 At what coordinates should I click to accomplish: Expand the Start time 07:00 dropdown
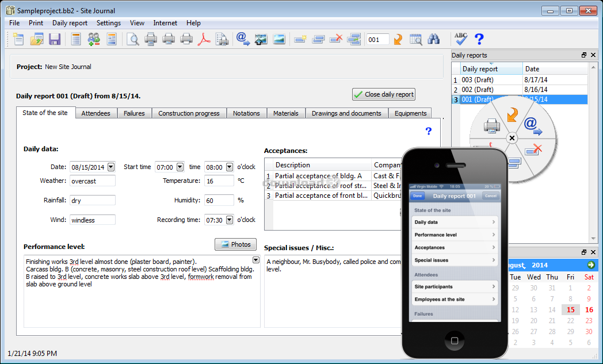(x=180, y=167)
